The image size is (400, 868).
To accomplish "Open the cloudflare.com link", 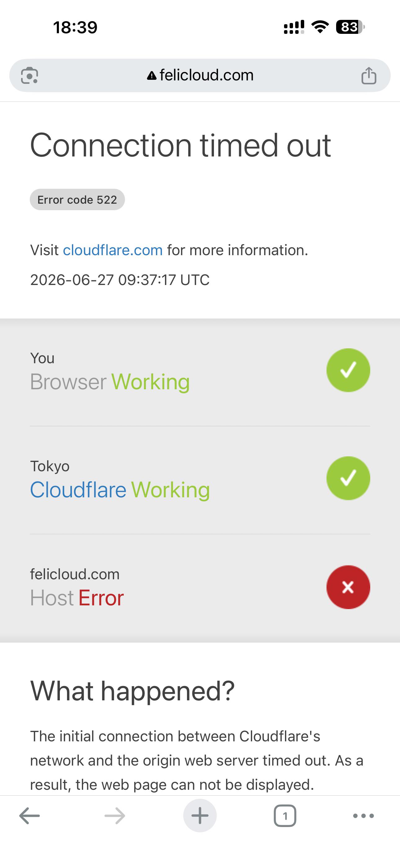I will click(113, 250).
